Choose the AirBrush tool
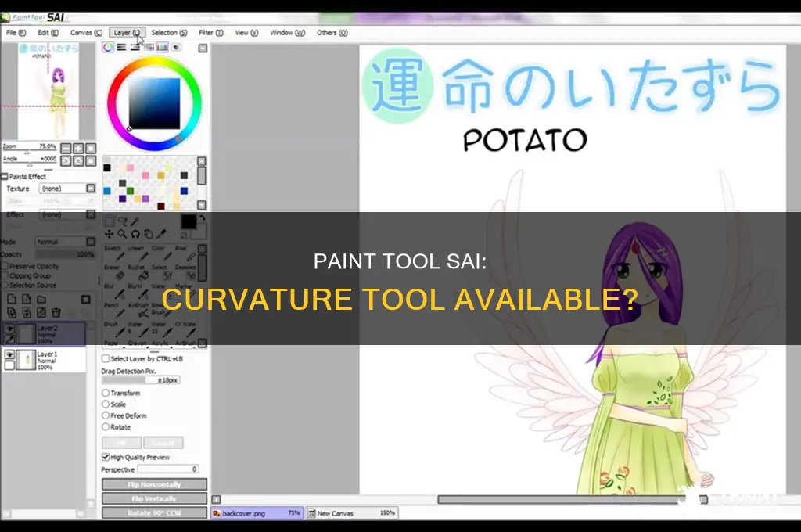 137,311
